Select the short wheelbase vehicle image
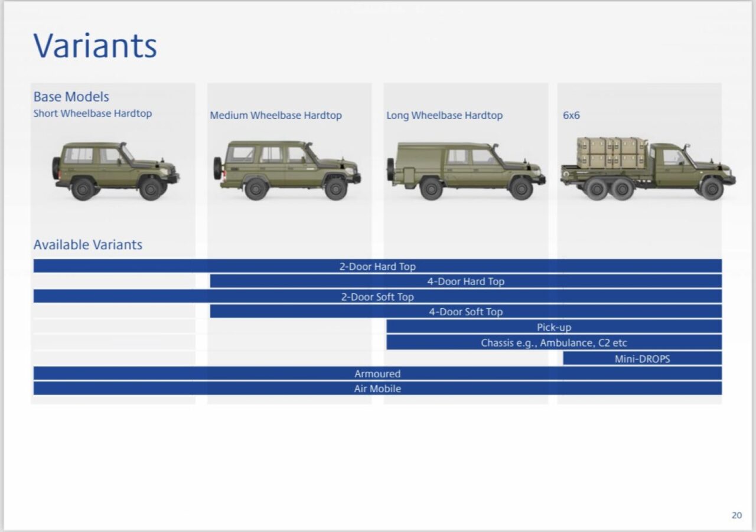The width and height of the screenshot is (756, 532). 115,171
